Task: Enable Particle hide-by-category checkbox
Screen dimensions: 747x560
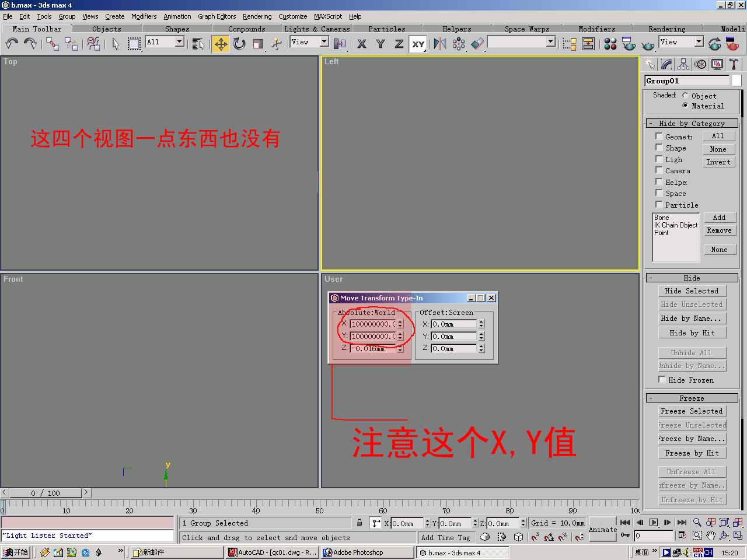Action: tap(659, 205)
